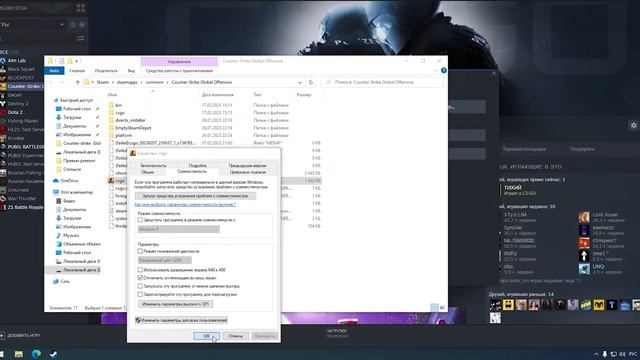The height and width of the screenshot is (360, 640).
Task: Open the reduced color depth dropdown
Action: tap(164, 260)
